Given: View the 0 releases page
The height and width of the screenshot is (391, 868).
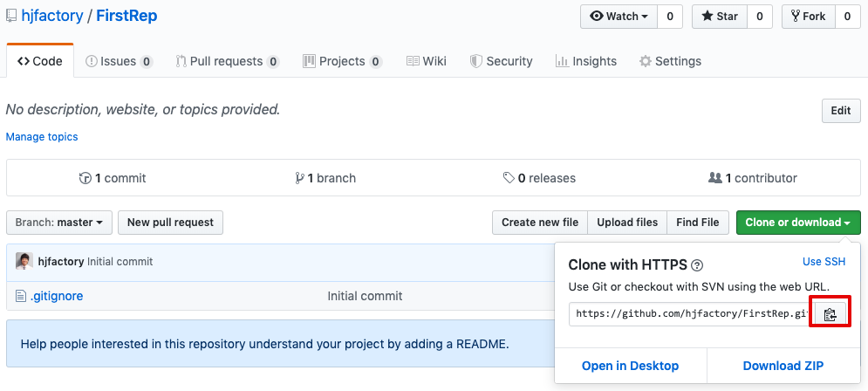Looking at the screenshot, I should tap(539, 178).
